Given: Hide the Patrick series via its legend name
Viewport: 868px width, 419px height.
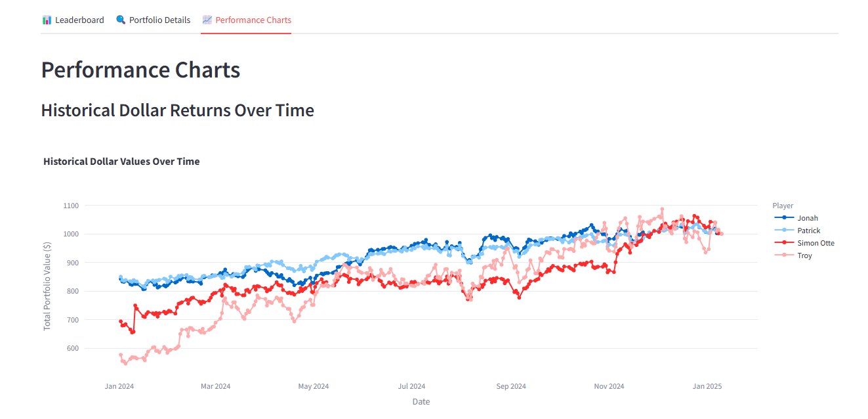Looking at the screenshot, I should coord(809,231).
